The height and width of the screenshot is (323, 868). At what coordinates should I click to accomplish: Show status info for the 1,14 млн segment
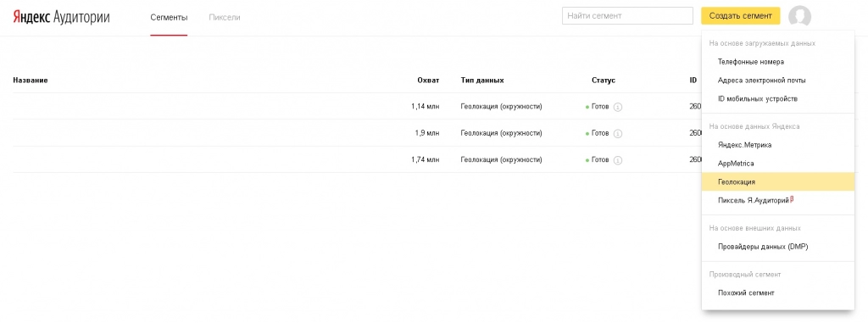coord(618,107)
